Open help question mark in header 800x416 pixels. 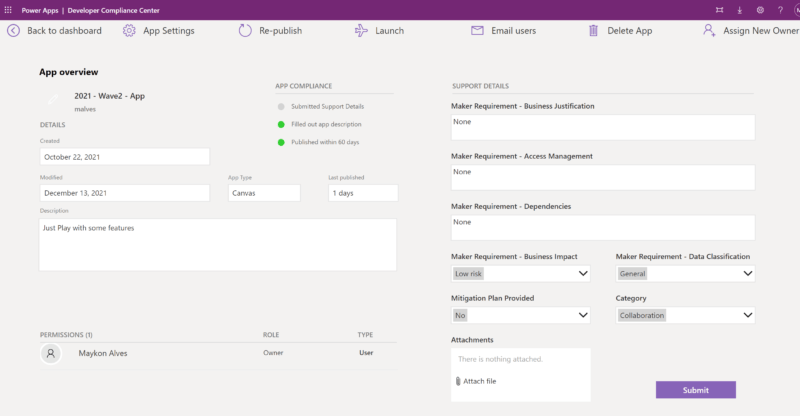click(x=779, y=9)
